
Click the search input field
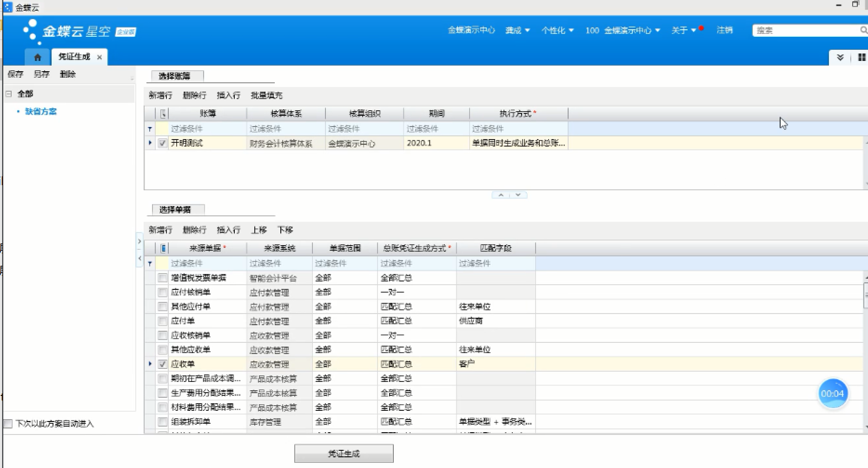coord(805,30)
